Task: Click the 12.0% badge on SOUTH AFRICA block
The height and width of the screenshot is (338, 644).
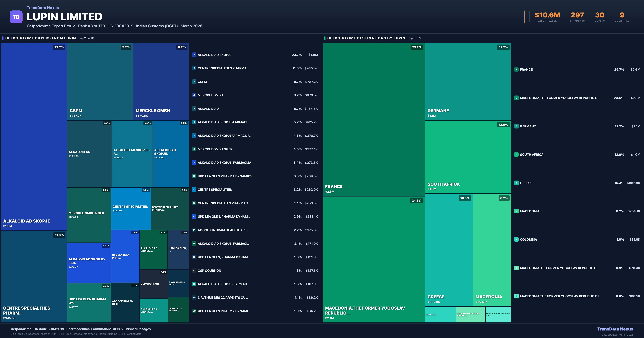Action: pos(503,125)
